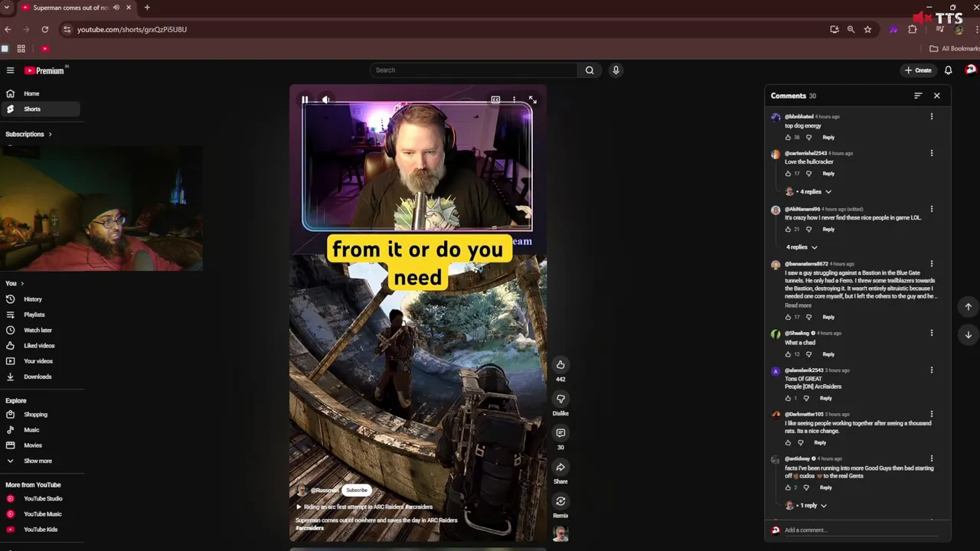Open History in the sidebar

(41, 299)
